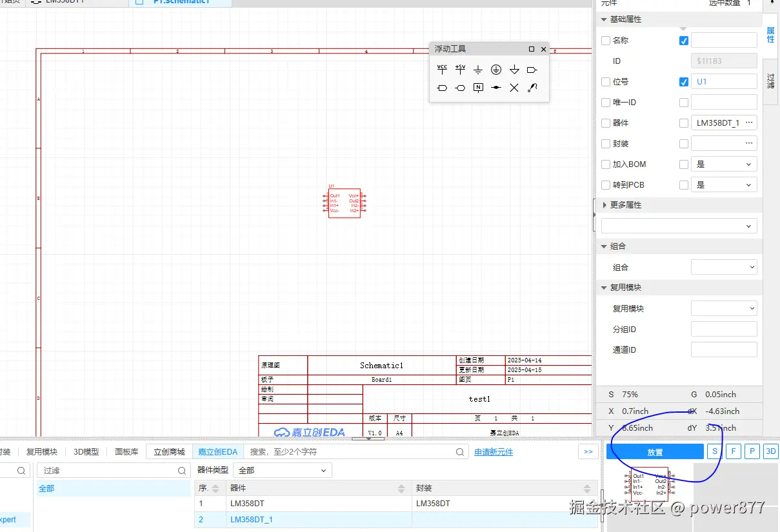Image resolution: width=780 pixels, height=532 pixels.
Task: Click the S preview button
Action: tap(714, 452)
